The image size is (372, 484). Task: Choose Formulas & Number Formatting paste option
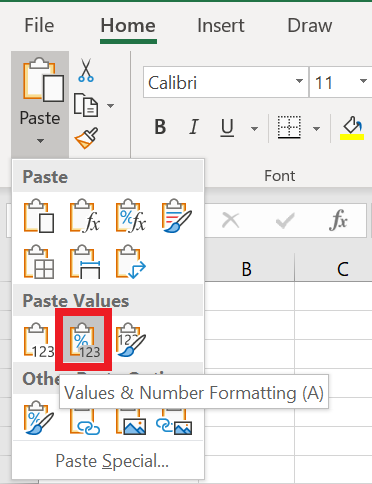pos(131,216)
